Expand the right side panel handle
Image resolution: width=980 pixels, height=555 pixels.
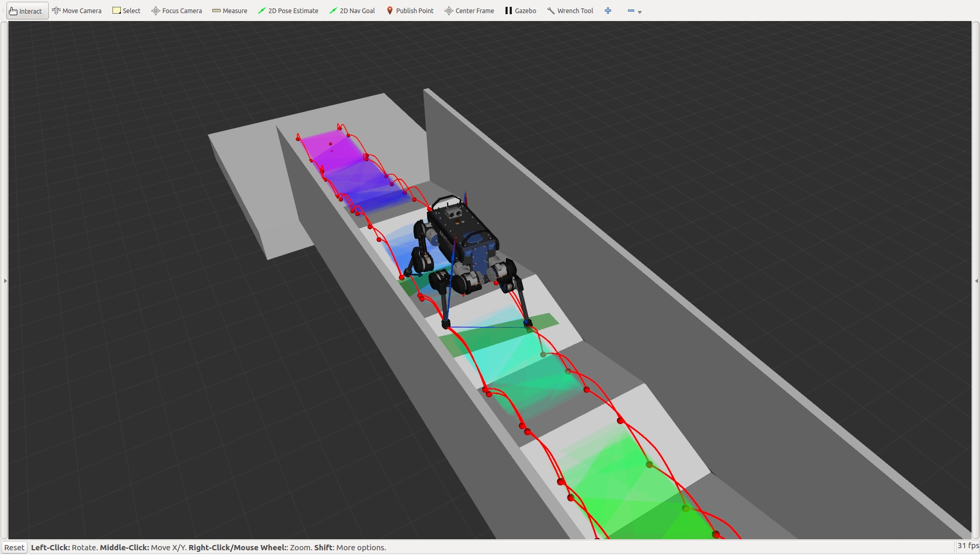tap(976, 281)
